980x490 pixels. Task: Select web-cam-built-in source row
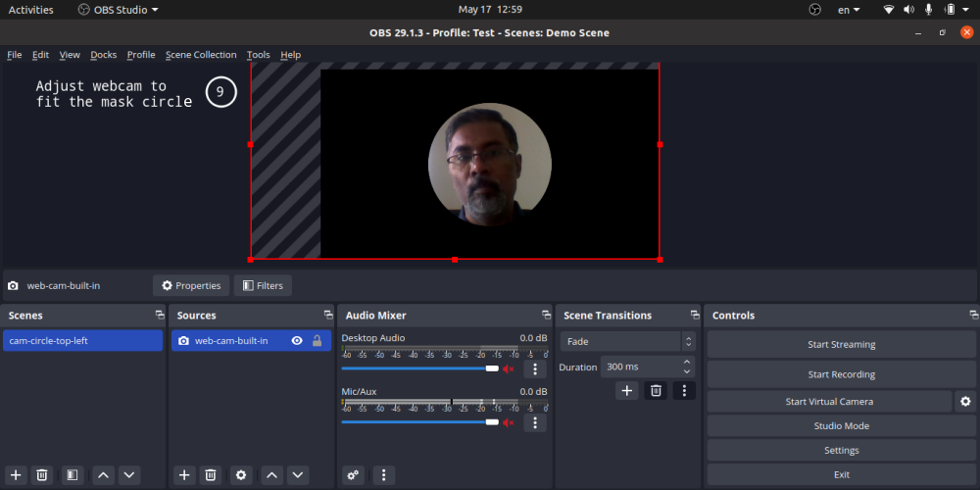251,341
